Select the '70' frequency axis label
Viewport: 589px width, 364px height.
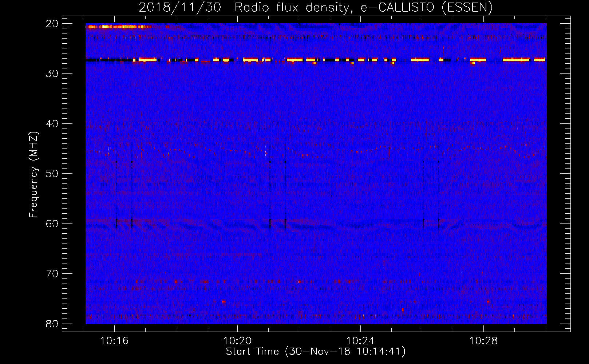(52, 274)
